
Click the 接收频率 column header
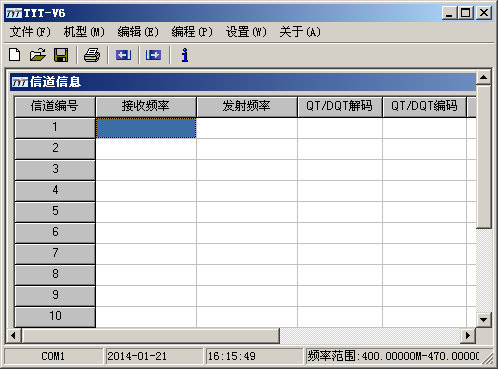146,107
